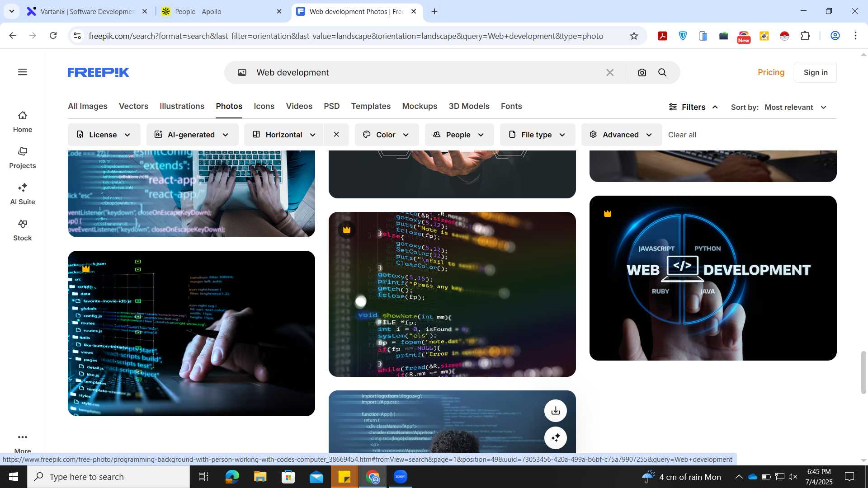Open the colorful C code photo
The height and width of the screenshot is (488, 868).
point(452,294)
